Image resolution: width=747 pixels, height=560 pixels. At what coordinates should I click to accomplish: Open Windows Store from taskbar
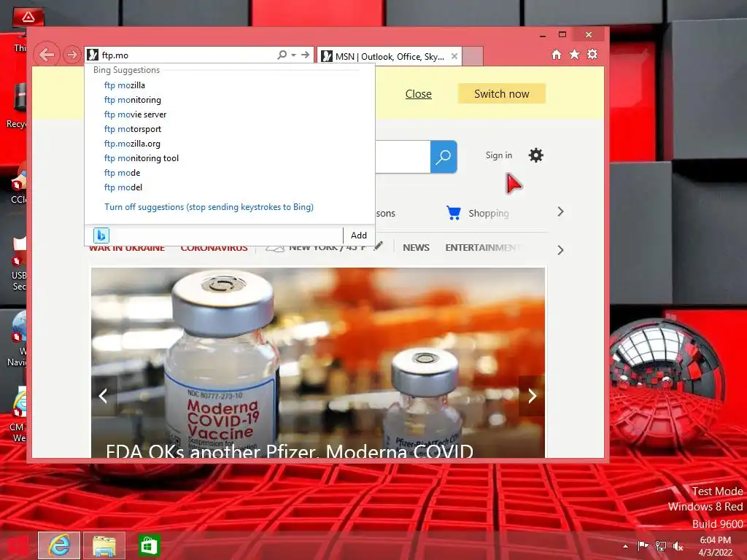(149, 545)
